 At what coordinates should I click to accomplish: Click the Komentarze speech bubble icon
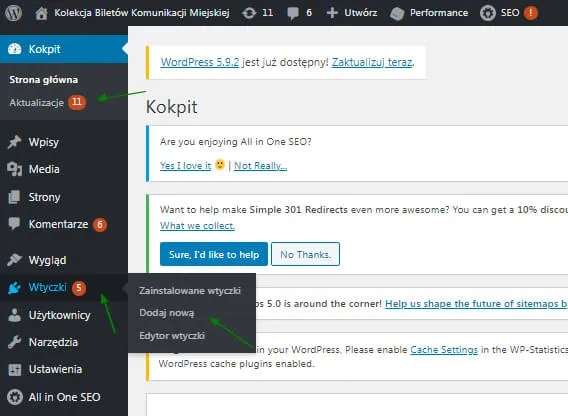click(x=14, y=224)
